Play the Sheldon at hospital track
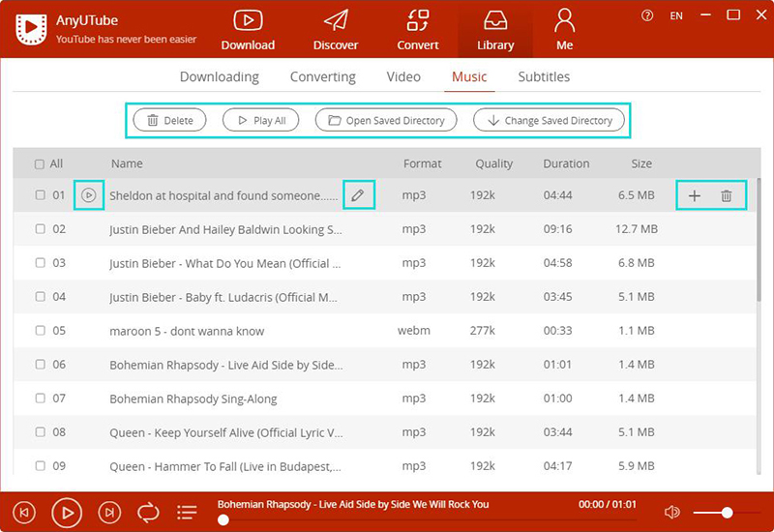The image size is (774, 532). 89,195
